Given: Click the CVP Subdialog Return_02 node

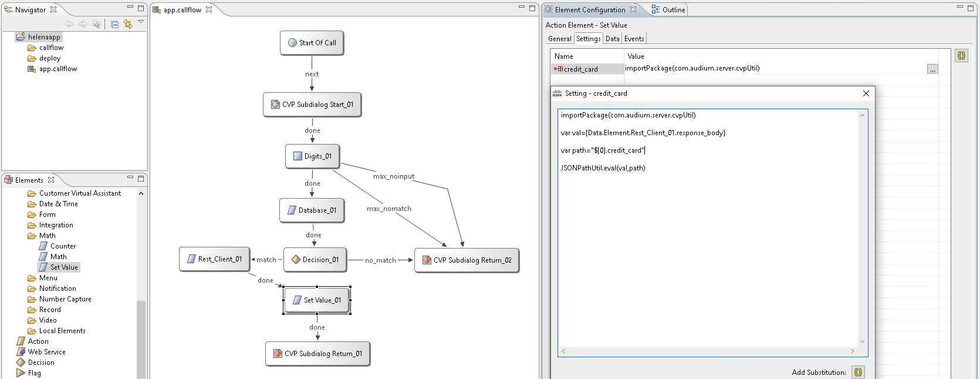Looking at the screenshot, I should point(467,260).
